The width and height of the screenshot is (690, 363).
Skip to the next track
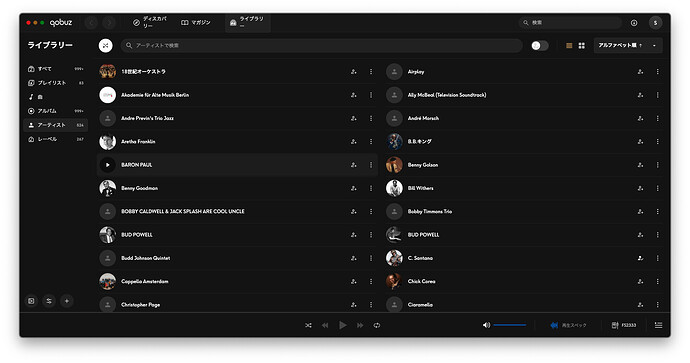360,325
